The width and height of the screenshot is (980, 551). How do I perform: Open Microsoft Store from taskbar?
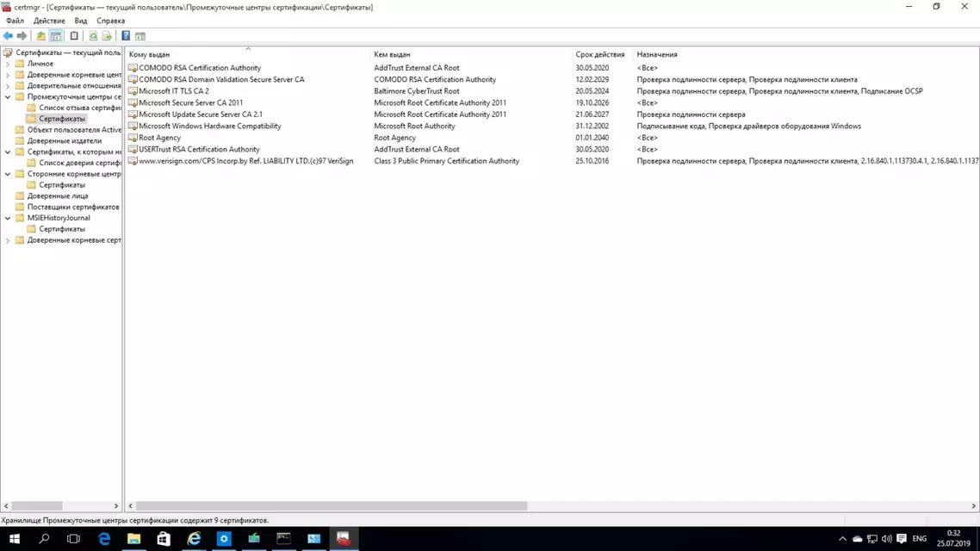[164, 538]
